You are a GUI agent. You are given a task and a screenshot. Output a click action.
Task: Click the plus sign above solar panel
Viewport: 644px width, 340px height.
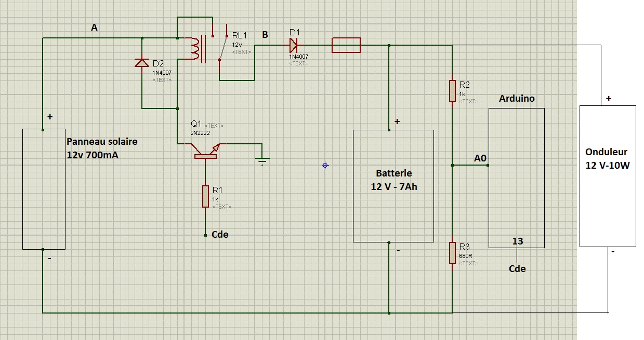(50, 117)
